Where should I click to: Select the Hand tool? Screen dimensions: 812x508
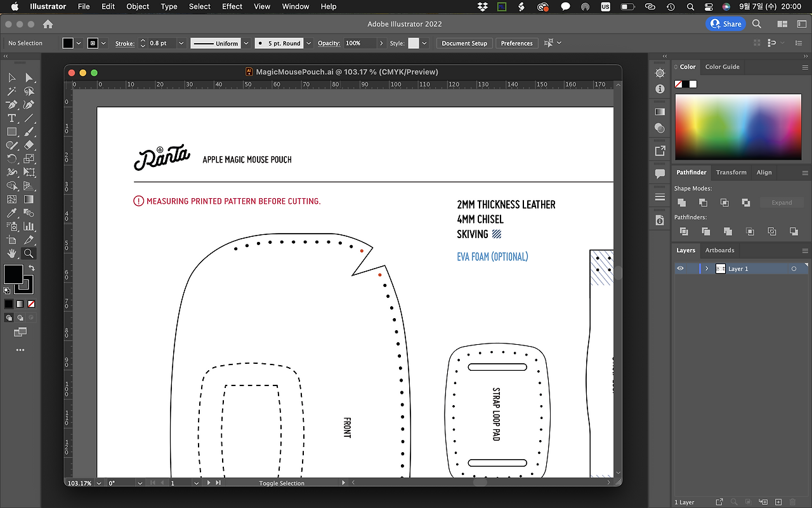(12, 253)
